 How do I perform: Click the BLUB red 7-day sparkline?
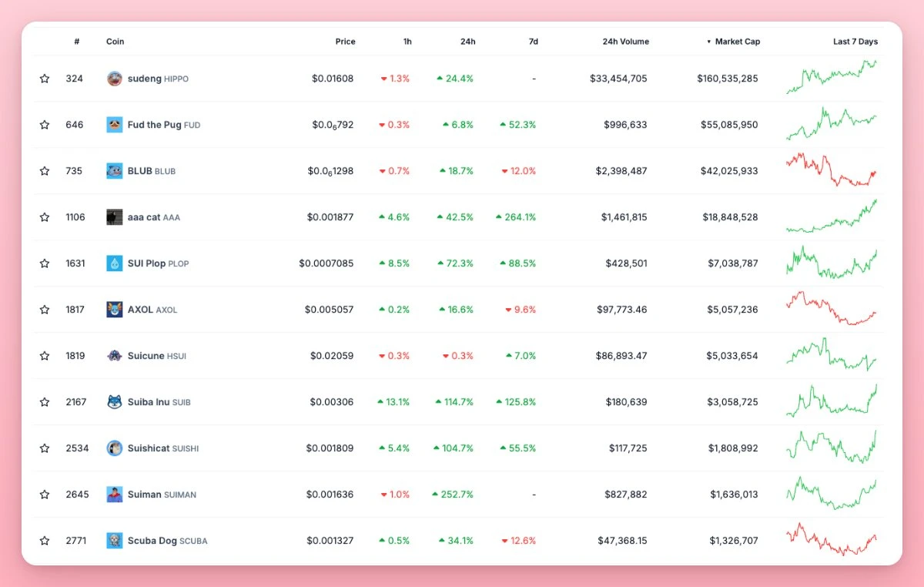pyautogui.click(x=832, y=170)
